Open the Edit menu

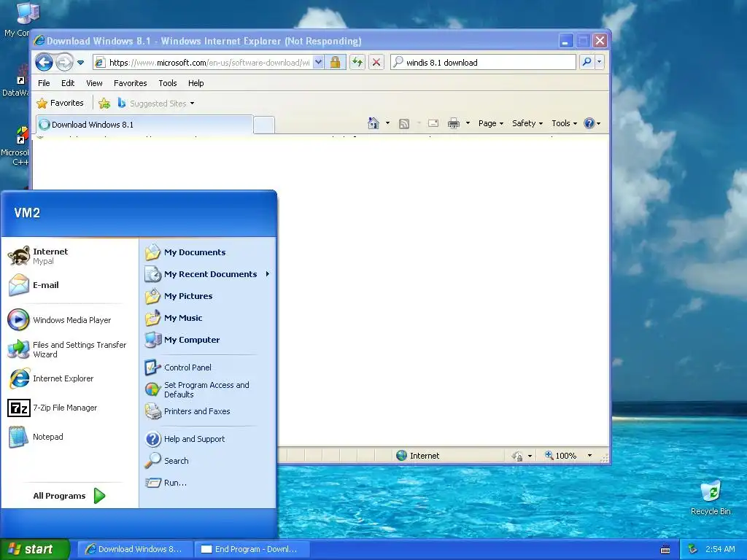68,83
